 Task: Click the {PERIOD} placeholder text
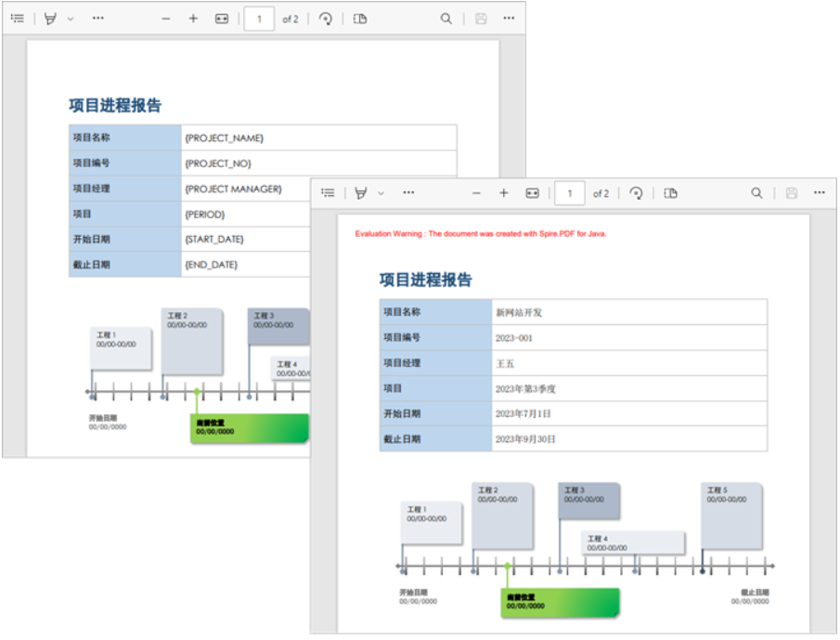click(x=205, y=215)
